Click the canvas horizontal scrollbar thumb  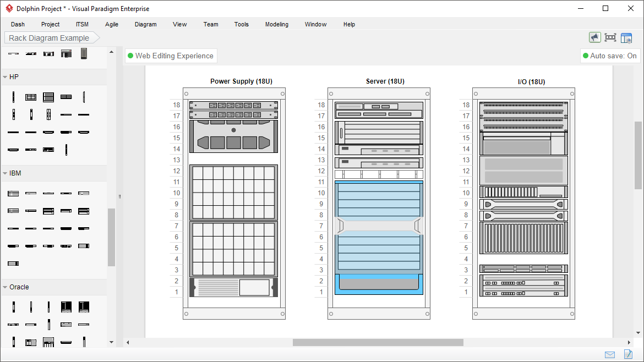(378, 342)
